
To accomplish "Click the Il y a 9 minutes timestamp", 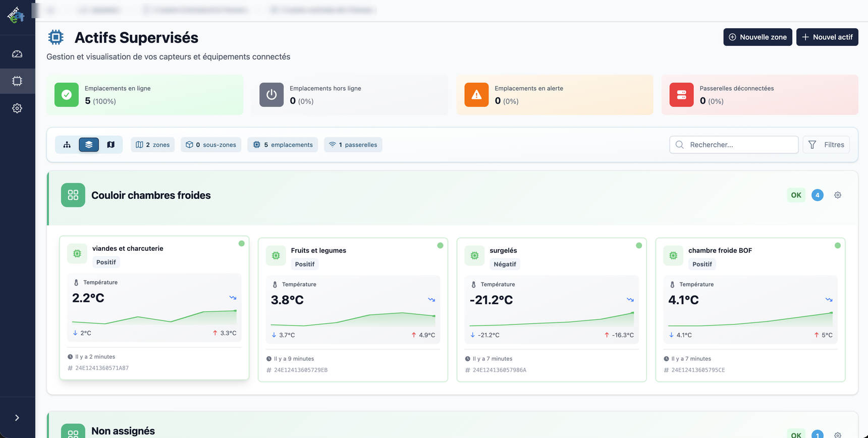I will pos(294,359).
